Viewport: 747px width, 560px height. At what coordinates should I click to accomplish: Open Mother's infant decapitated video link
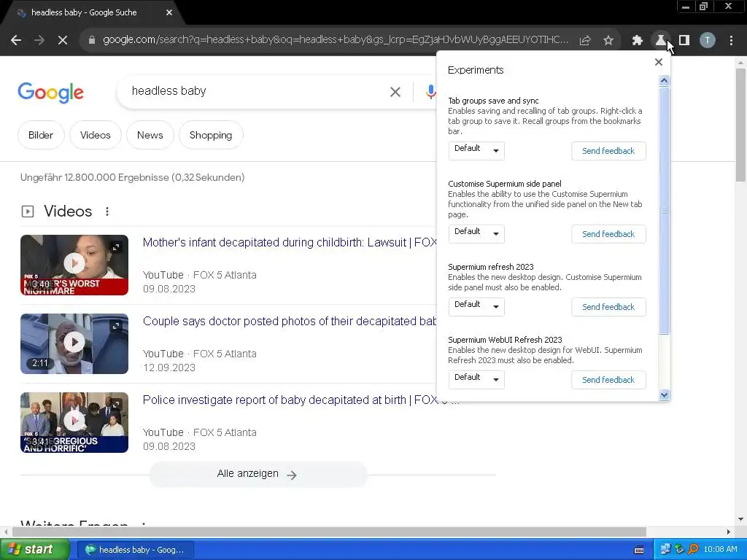pyautogui.click(x=289, y=242)
